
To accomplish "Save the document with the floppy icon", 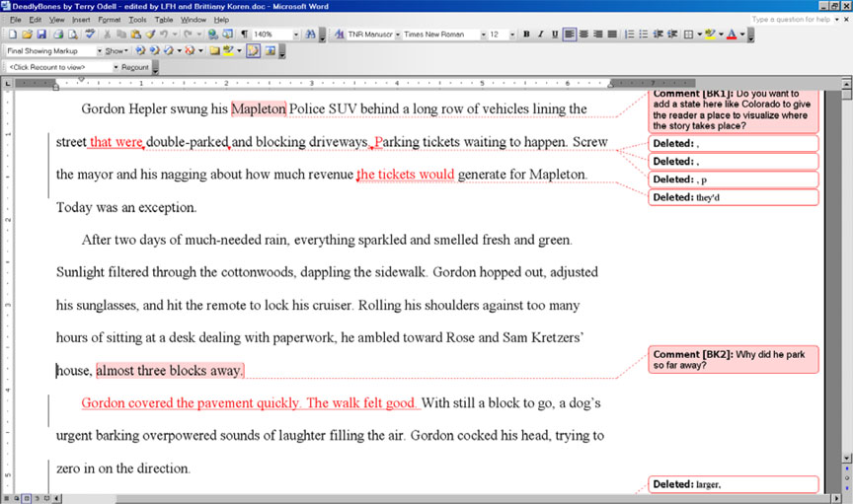I will pyautogui.click(x=41, y=35).
